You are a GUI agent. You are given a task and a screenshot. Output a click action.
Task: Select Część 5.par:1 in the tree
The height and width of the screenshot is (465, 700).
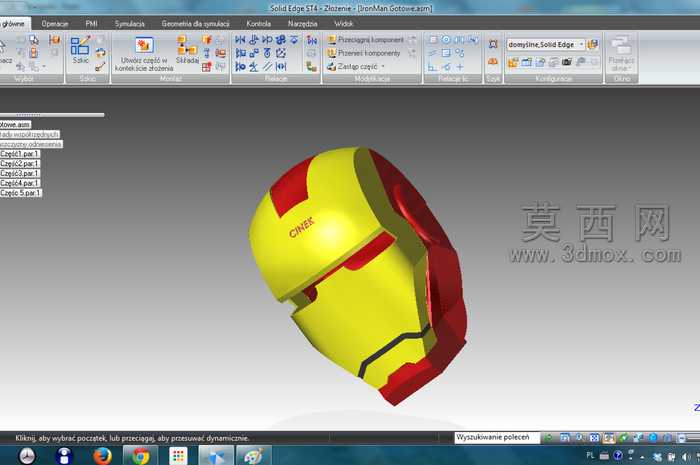[x=21, y=193]
